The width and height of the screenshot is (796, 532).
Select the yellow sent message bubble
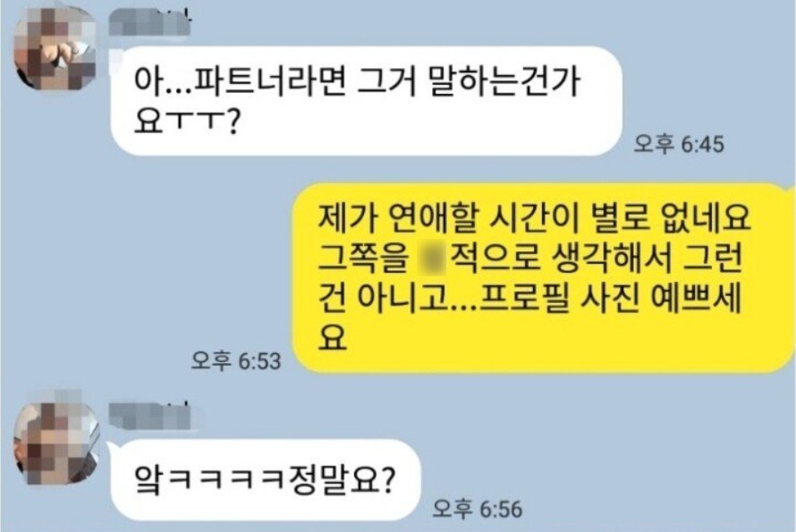(x=544, y=278)
